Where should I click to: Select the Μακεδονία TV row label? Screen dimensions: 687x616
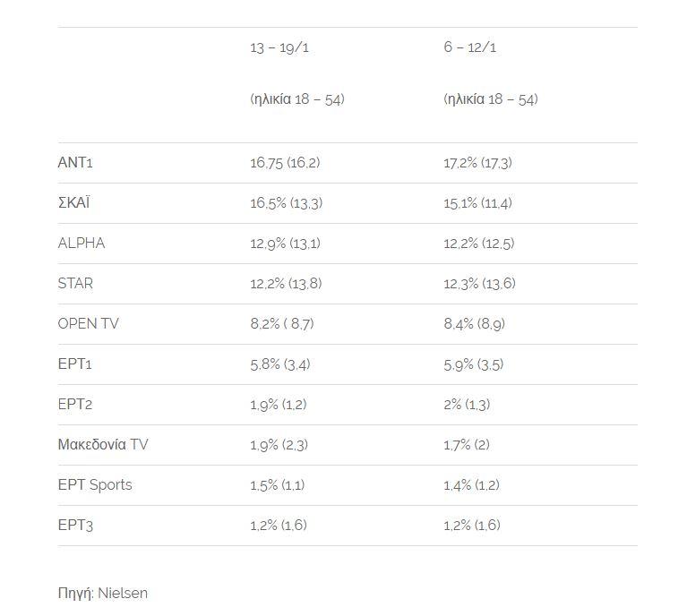[x=102, y=445]
